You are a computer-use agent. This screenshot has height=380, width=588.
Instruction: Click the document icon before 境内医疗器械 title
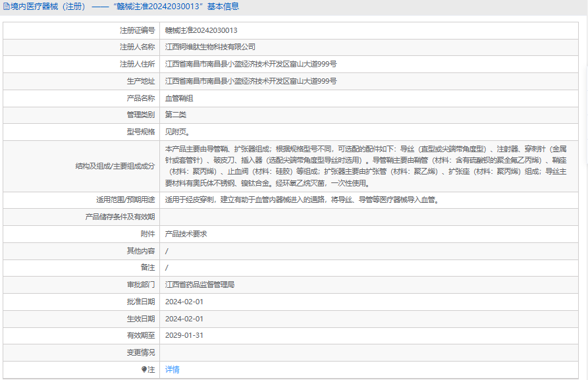click(6, 7)
